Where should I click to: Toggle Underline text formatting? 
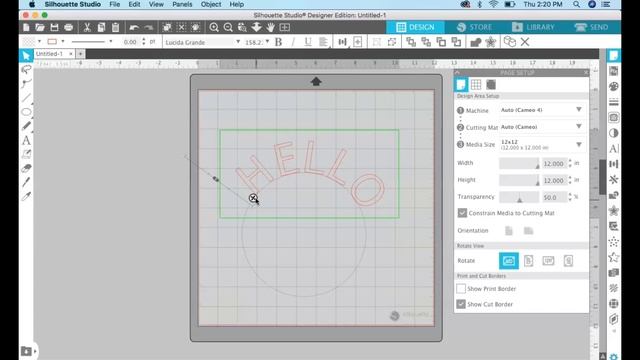coord(308,42)
